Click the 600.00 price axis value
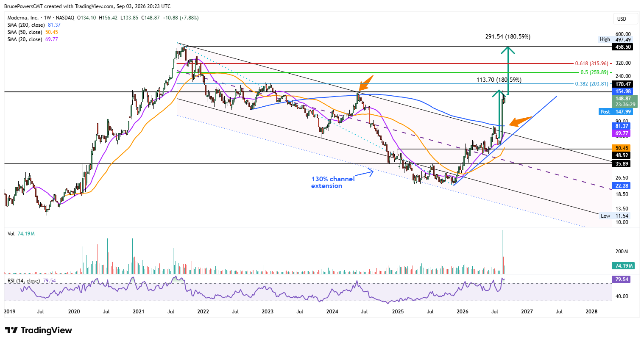644x343 pixels. (623, 34)
